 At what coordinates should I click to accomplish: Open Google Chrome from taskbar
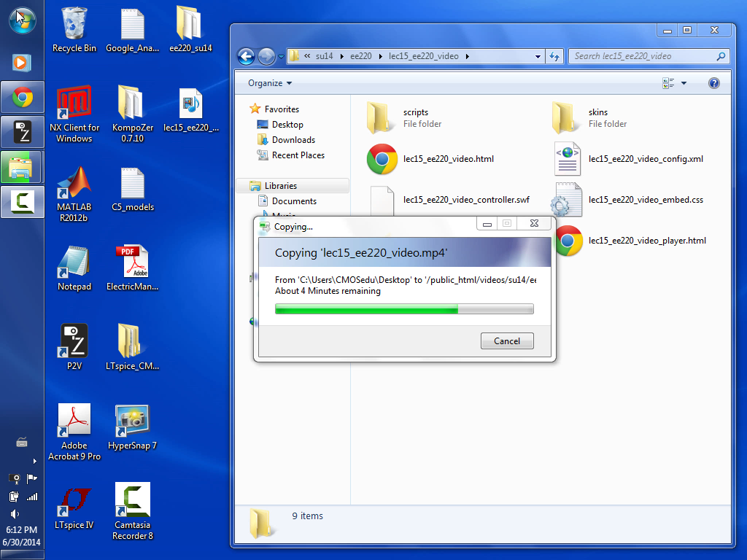coord(22,98)
